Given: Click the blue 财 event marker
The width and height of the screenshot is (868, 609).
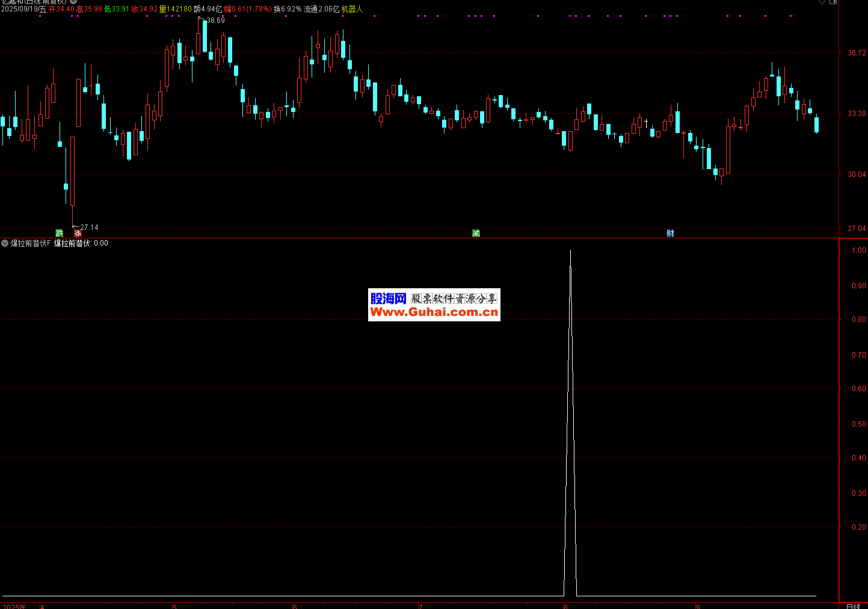Looking at the screenshot, I should [670, 233].
